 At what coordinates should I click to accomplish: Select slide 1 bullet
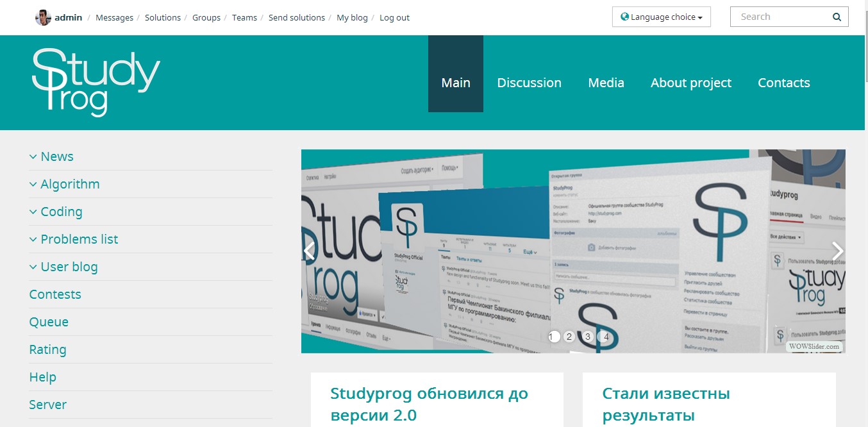click(x=553, y=337)
